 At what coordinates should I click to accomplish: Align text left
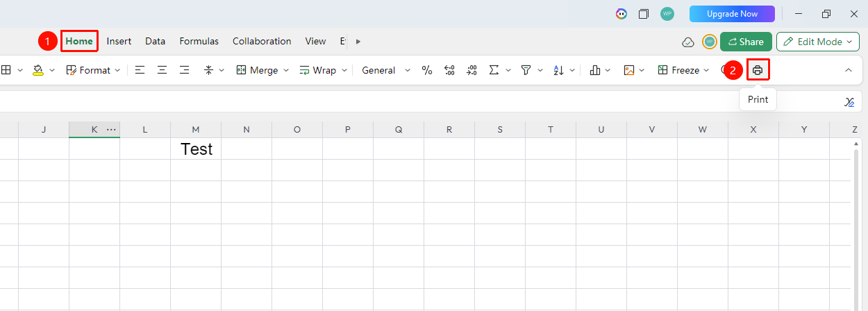point(140,70)
